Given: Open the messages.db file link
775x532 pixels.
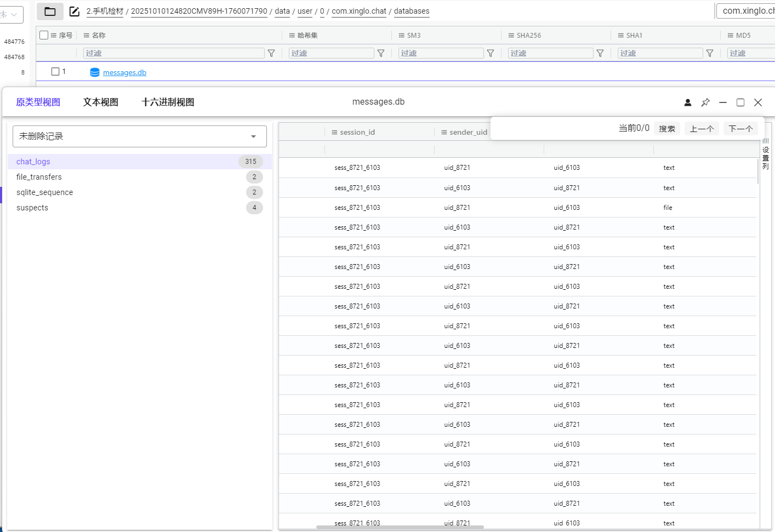Looking at the screenshot, I should (x=124, y=73).
